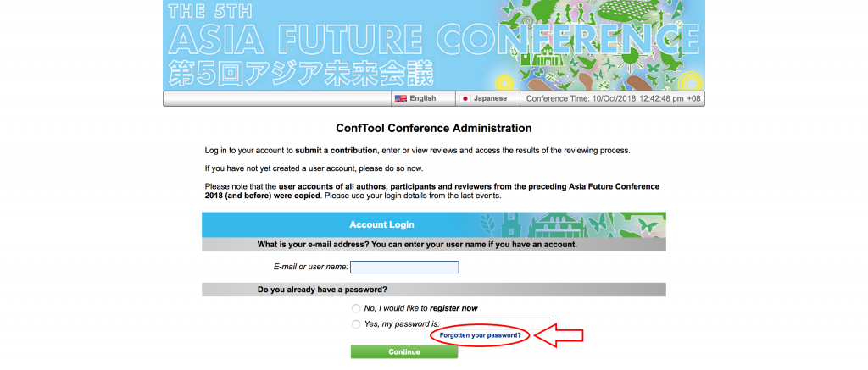The width and height of the screenshot is (868, 370).
Task: Switch language to English
Action: [422, 98]
